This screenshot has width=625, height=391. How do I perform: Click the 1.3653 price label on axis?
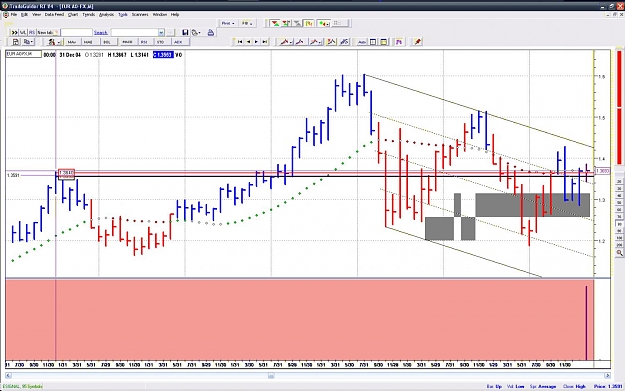click(x=602, y=171)
